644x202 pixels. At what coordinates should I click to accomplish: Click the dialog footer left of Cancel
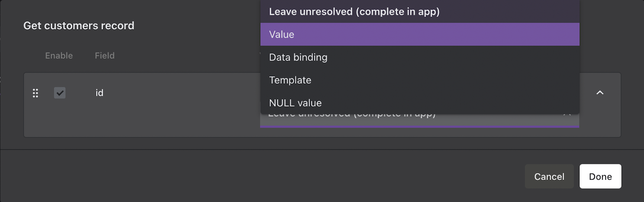[x=282, y=177]
